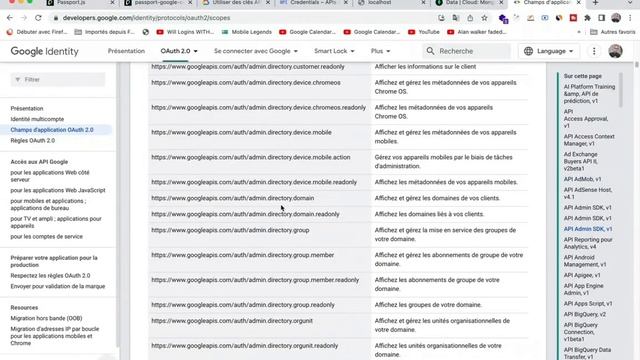
Task: Click the filter icon in sidebar
Action: click(18, 80)
